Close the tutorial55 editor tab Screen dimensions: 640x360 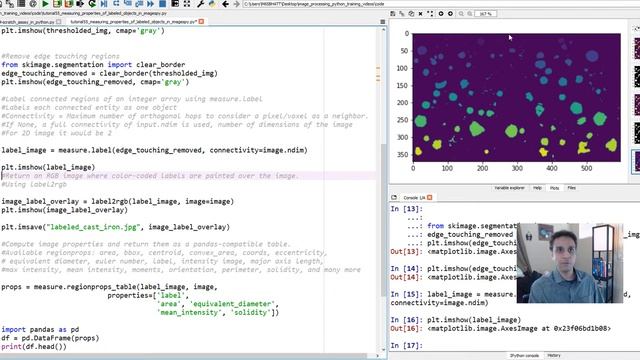(x=201, y=22)
